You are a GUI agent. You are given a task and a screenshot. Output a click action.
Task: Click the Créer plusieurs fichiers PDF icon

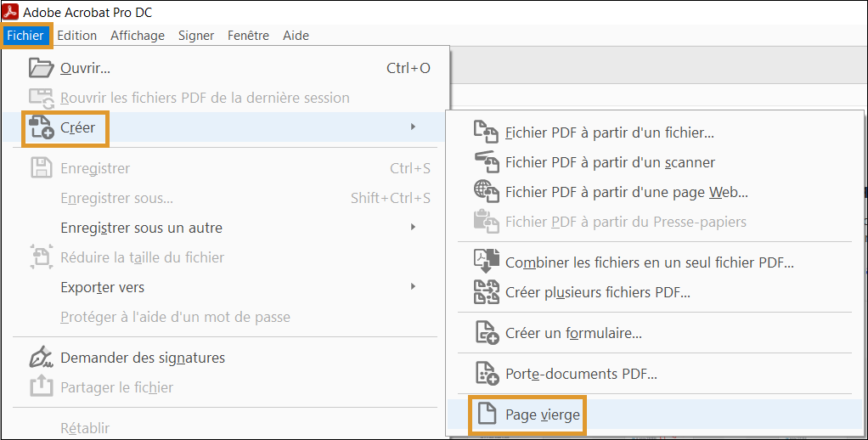tap(486, 291)
